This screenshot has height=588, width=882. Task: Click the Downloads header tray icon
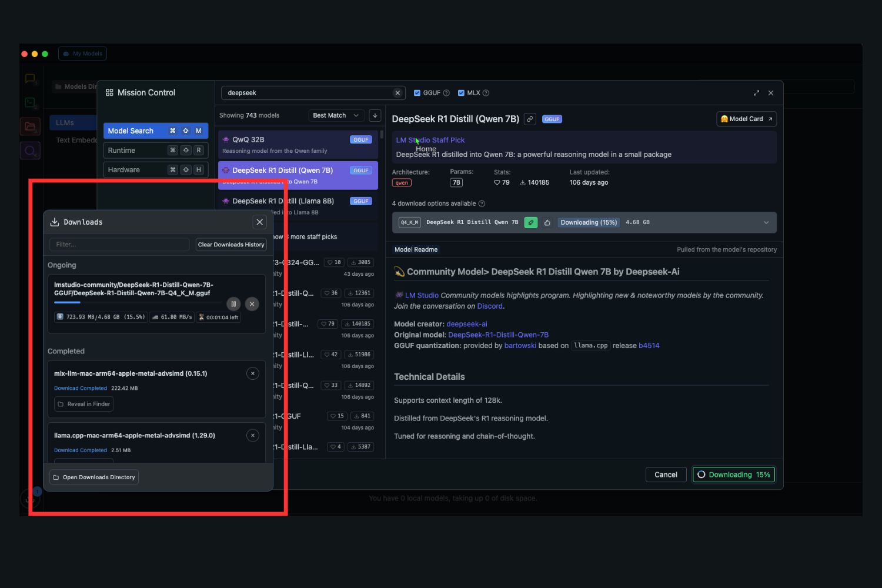55,222
